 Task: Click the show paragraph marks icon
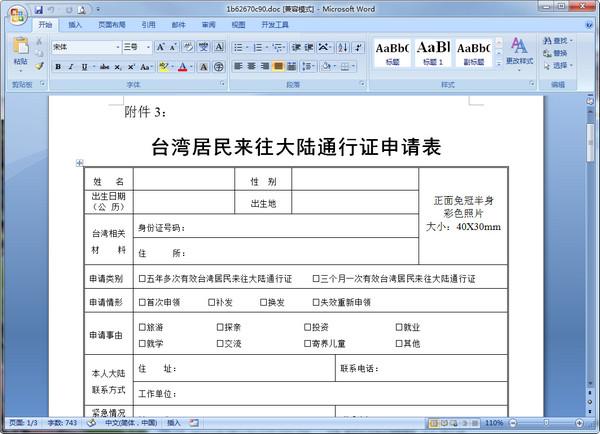pos(358,47)
